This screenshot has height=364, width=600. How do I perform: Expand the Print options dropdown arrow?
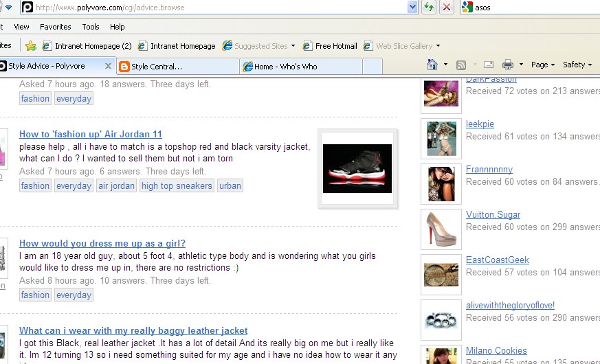pos(521,65)
